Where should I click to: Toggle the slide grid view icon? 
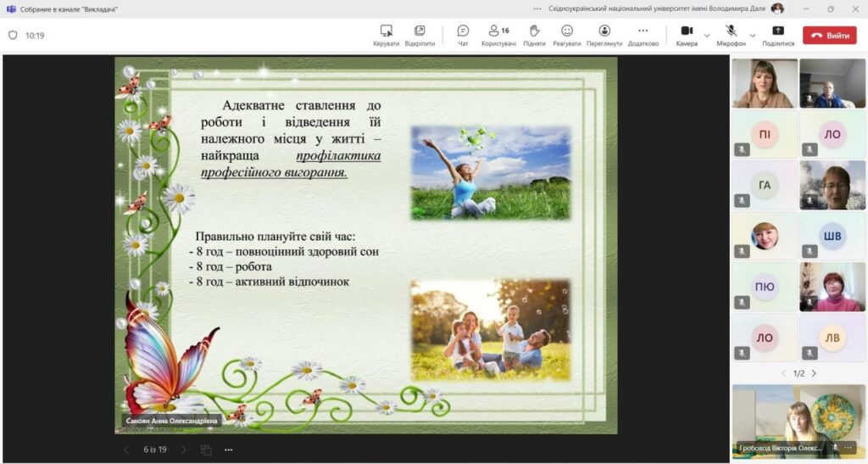206,450
